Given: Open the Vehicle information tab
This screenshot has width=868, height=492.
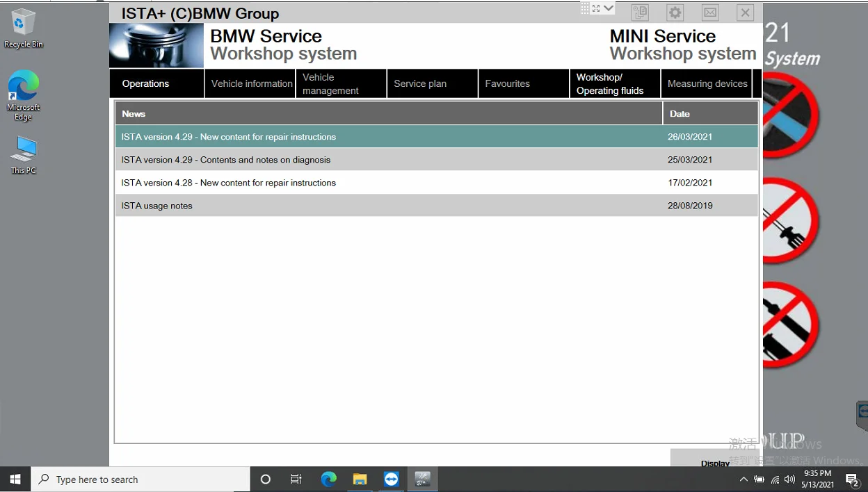Looking at the screenshot, I should [250, 83].
